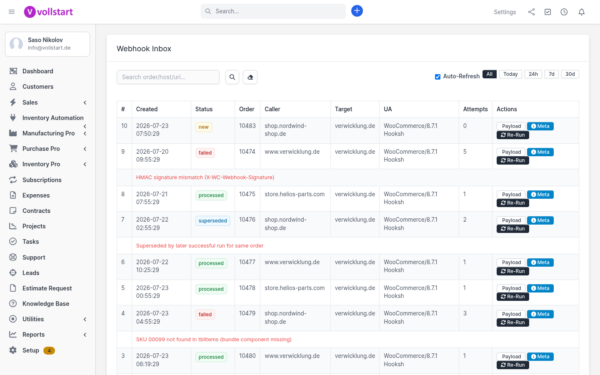600x375 pixels.
Task: Open Payload for order 10476
Action: coord(511,220)
